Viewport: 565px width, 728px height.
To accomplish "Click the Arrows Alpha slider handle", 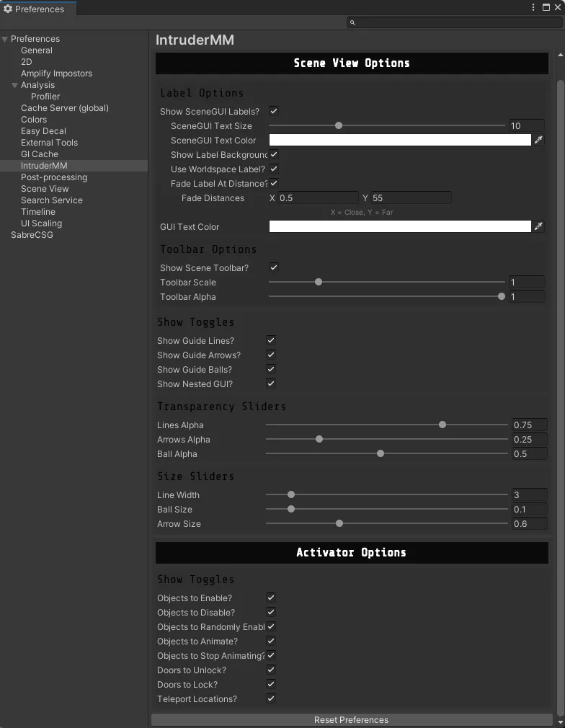I will pos(319,439).
